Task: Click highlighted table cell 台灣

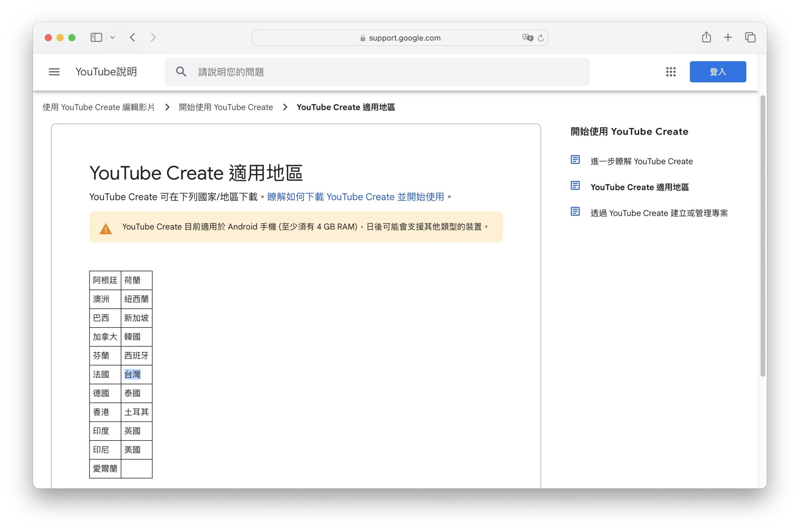Action: pos(137,375)
